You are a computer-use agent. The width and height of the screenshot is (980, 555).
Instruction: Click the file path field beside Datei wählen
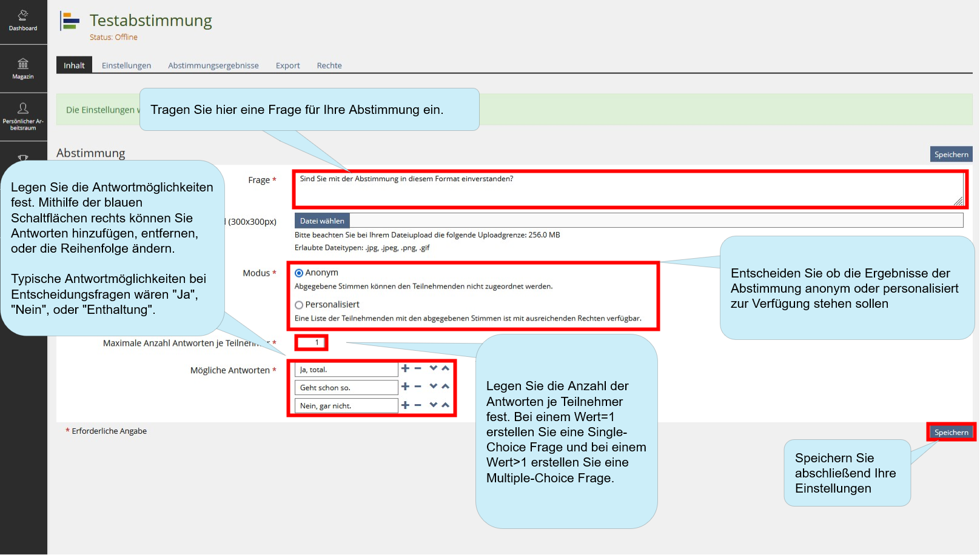point(656,221)
